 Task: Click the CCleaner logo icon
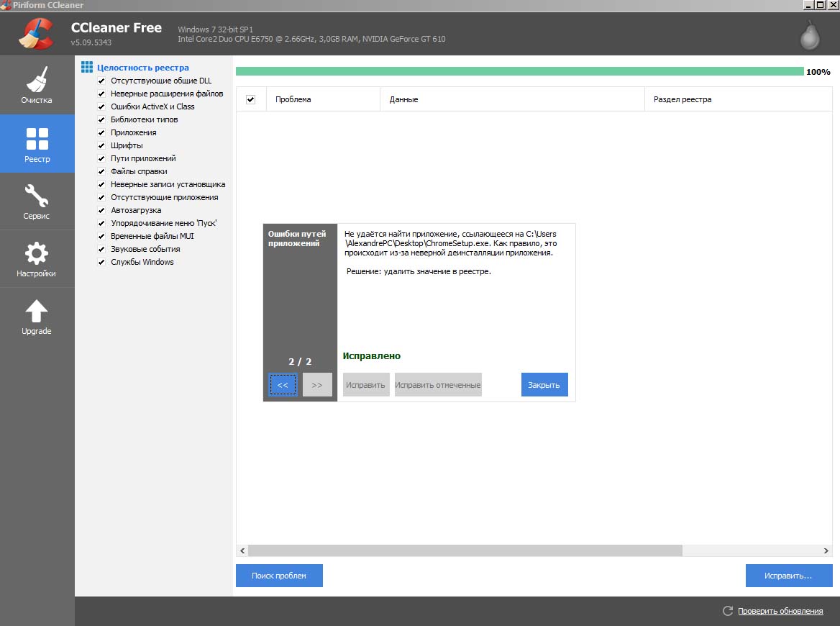[36, 33]
